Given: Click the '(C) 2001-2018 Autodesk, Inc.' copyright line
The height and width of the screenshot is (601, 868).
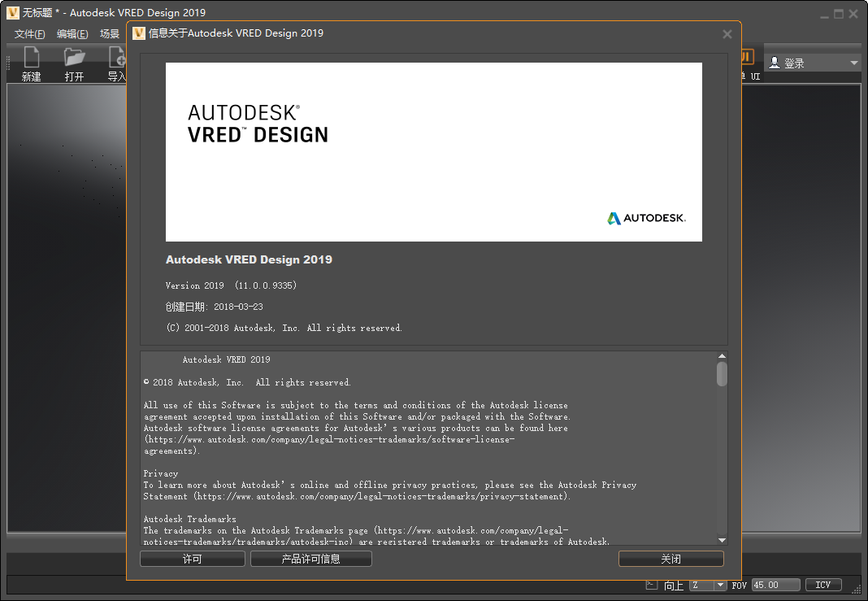Looking at the screenshot, I should coord(284,328).
